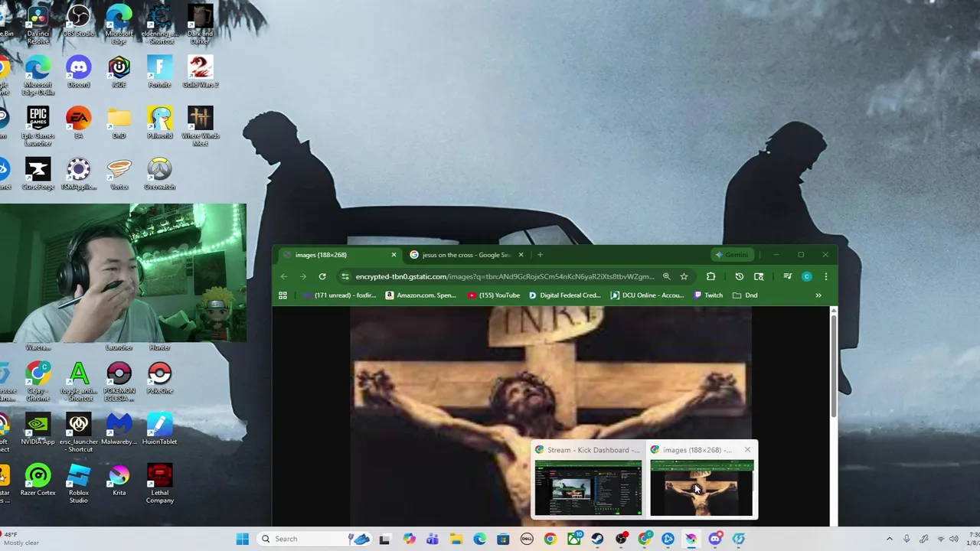The height and width of the screenshot is (551, 980).
Task: Open Chrome three-dot menu
Action: click(x=825, y=276)
